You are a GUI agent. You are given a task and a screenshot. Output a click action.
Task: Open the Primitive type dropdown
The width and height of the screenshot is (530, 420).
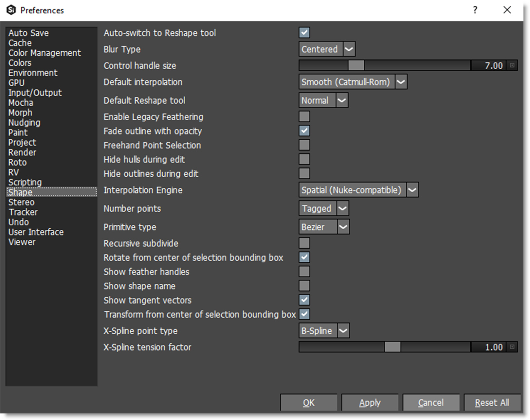343,227
